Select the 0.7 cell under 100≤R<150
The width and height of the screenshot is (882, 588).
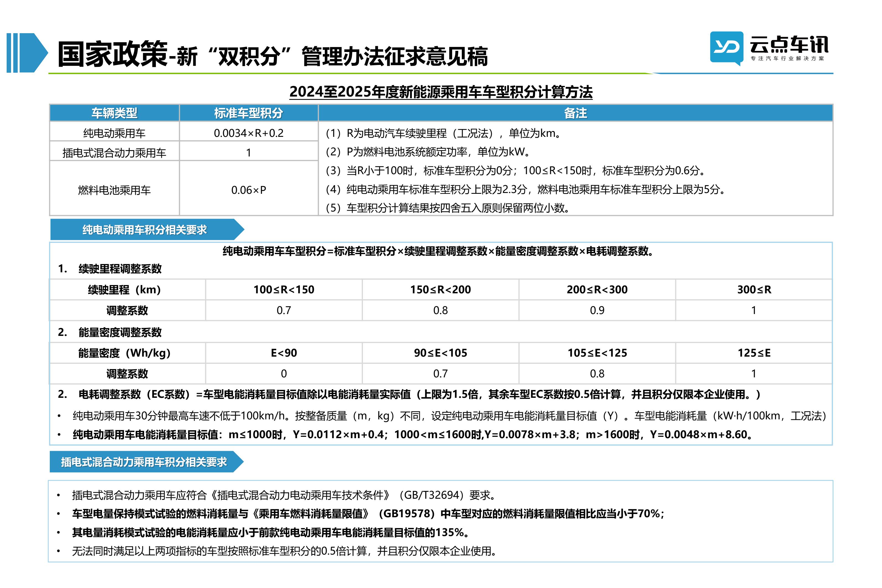[284, 310]
